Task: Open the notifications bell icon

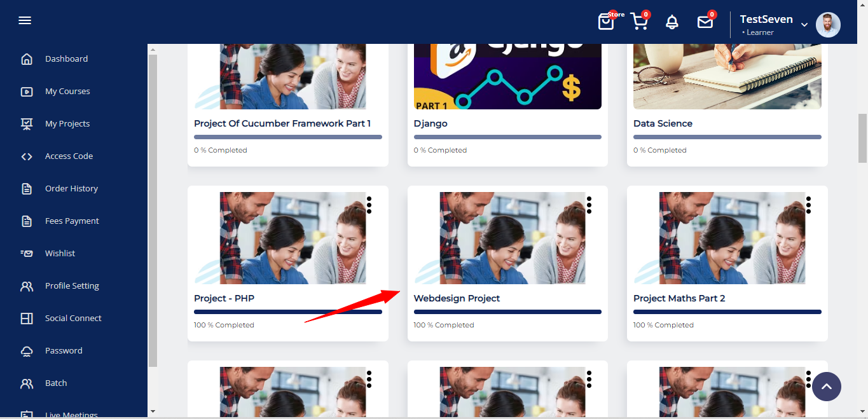Action: click(672, 22)
